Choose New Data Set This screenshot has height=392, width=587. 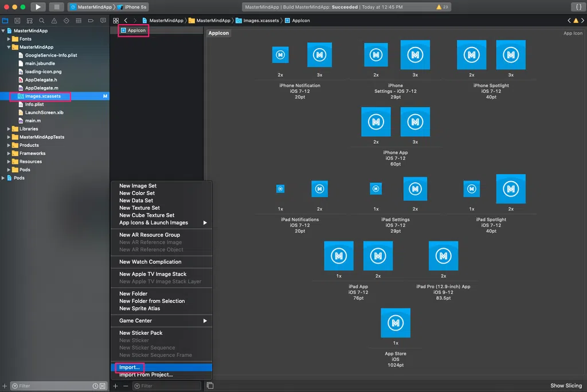coord(162,201)
